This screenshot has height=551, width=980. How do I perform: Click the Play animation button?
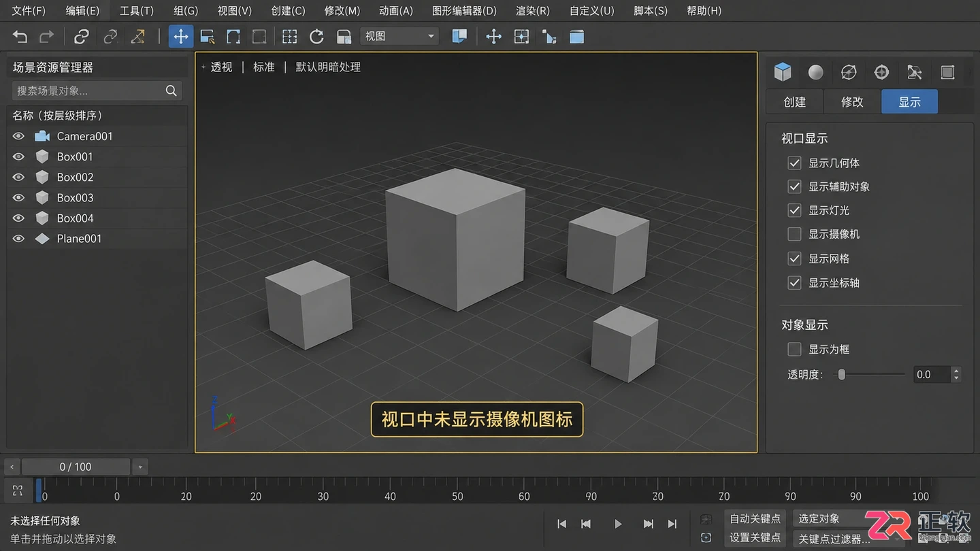(x=618, y=524)
